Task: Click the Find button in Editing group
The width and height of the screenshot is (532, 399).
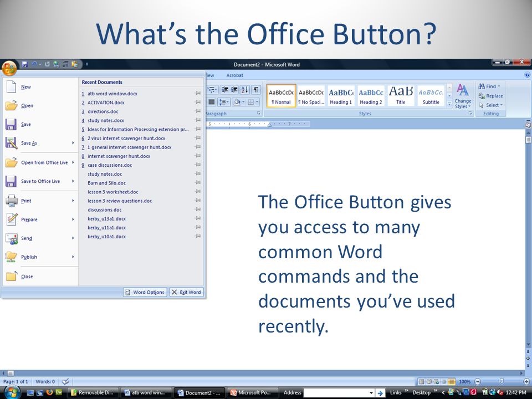Action: [x=489, y=86]
